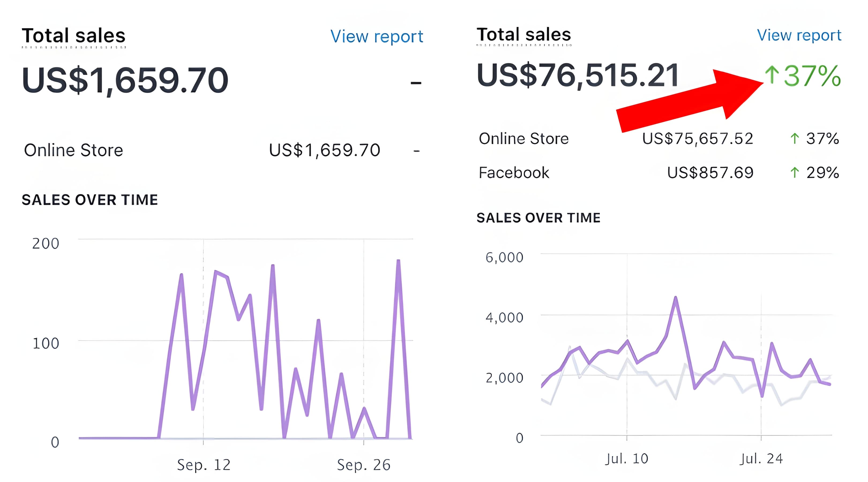Click the Jul. 24 date axis label
This screenshot has height=482, width=868.
(761, 458)
